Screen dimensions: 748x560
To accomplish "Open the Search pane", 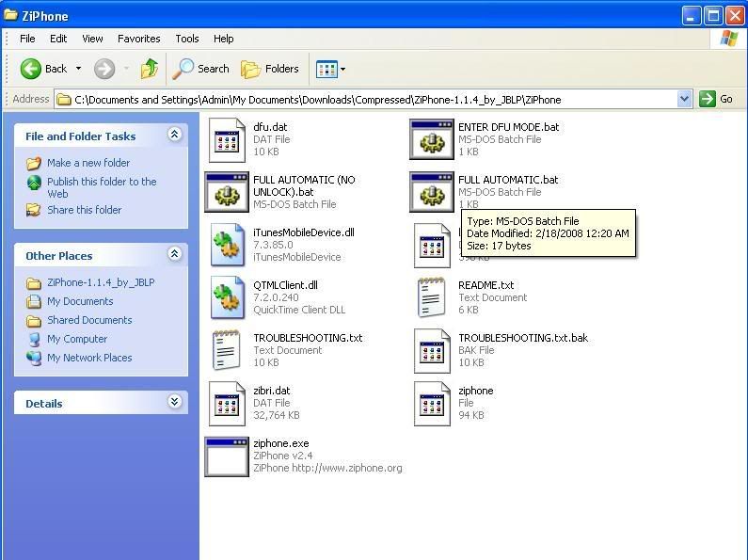I will coord(200,69).
